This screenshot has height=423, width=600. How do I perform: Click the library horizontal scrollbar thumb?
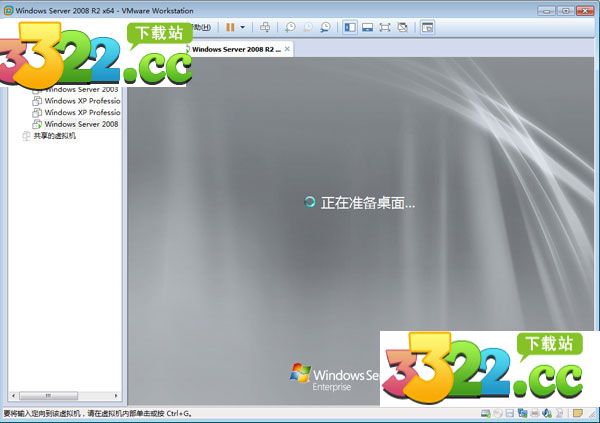(x=49, y=395)
